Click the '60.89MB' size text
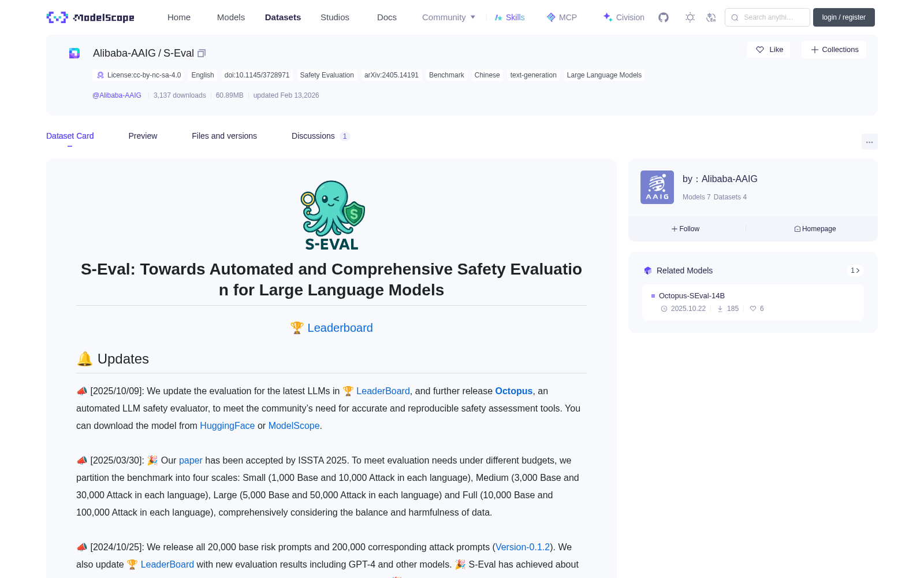 pyautogui.click(x=229, y=95)
